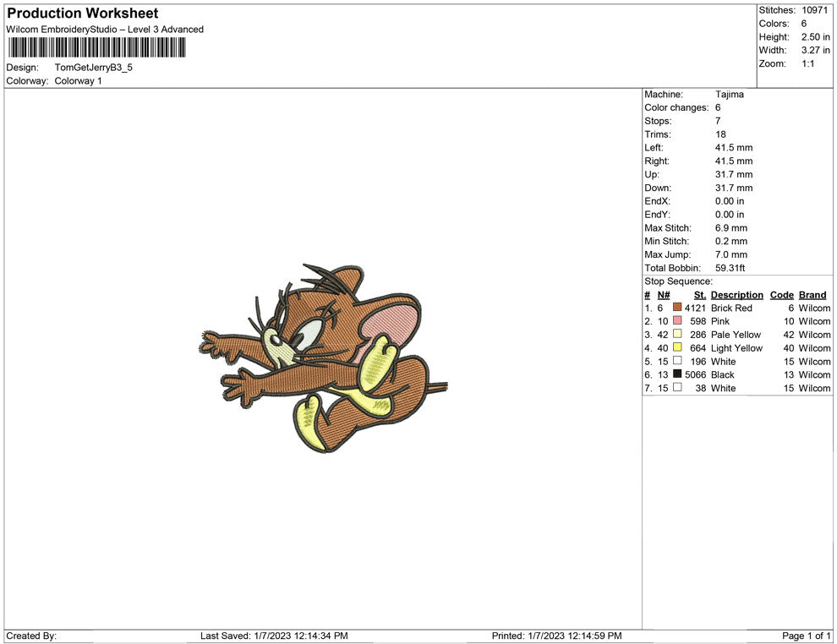This screenshot has width=837, height=644.
Task: Select the Color changes value 6
Action: pos(718,108)
